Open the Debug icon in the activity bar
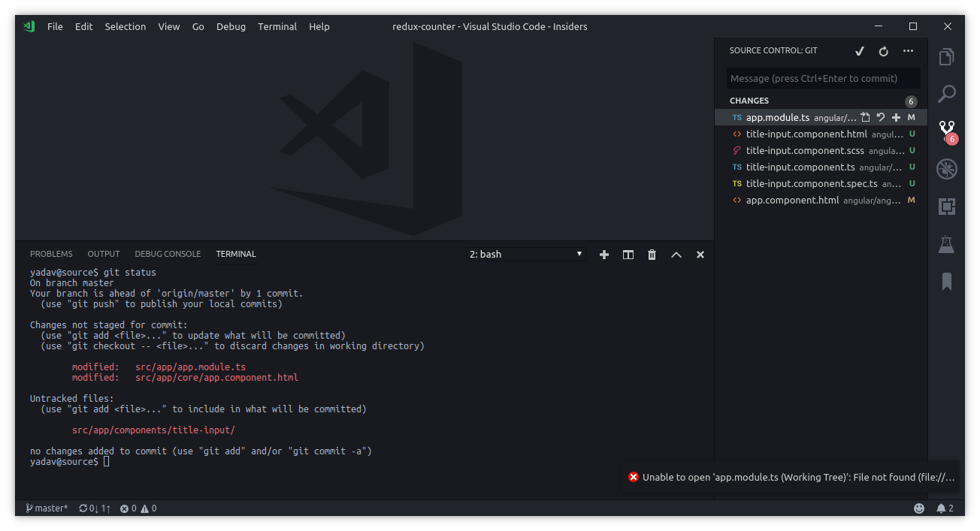The height and width of the screenshot is (531, 980). (x=946, y=168)
